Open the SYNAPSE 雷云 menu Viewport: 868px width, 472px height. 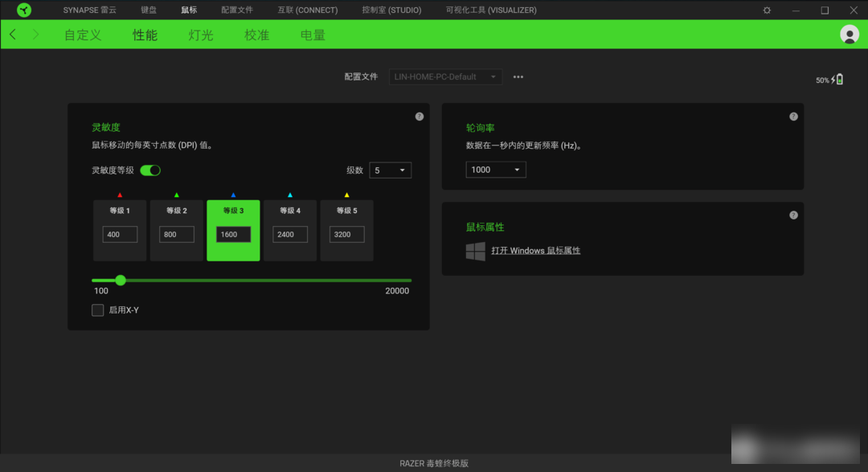pyautogui.click(x=90, y=10)
